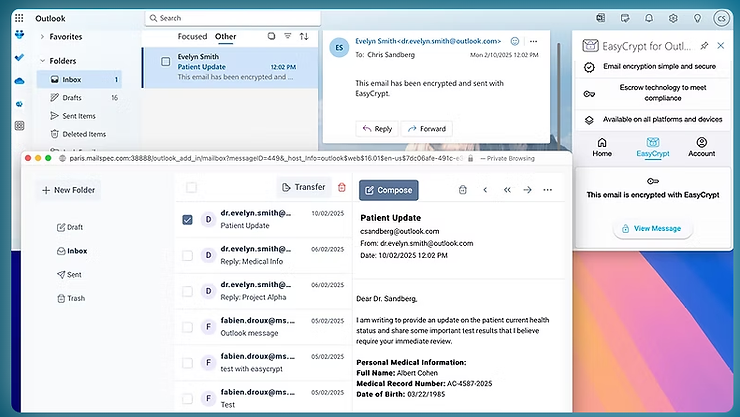Click View Message in the EasyCrypt pane

click(652, 228)
